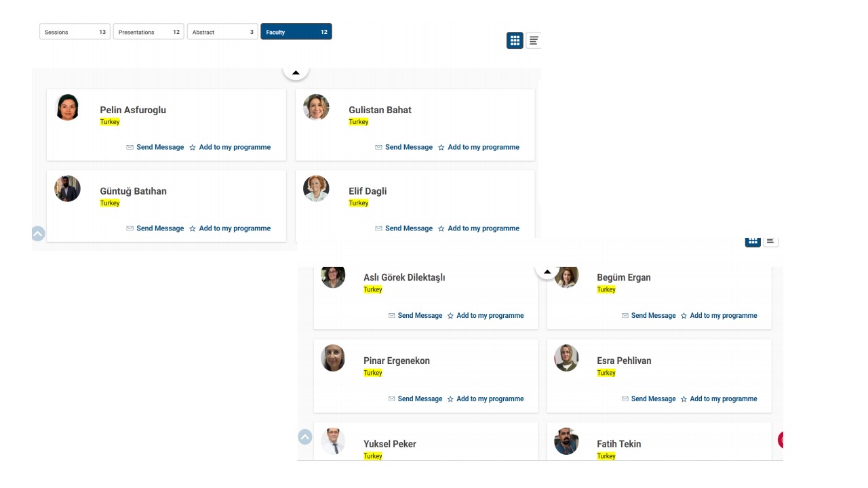Viewport: 868px width, 488px height.
Task: Select the Presentations tab
Action: [149, 32]
